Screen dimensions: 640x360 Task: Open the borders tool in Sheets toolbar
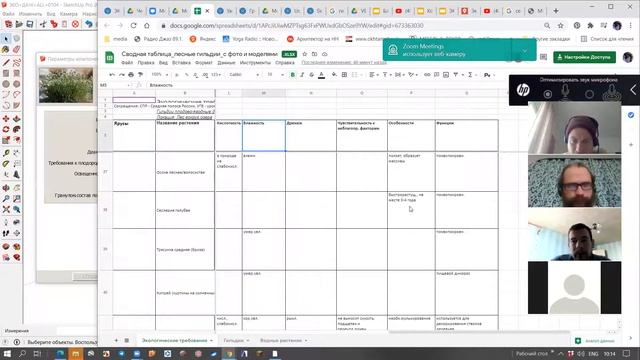pyautogui.click(x=344, y=75)
